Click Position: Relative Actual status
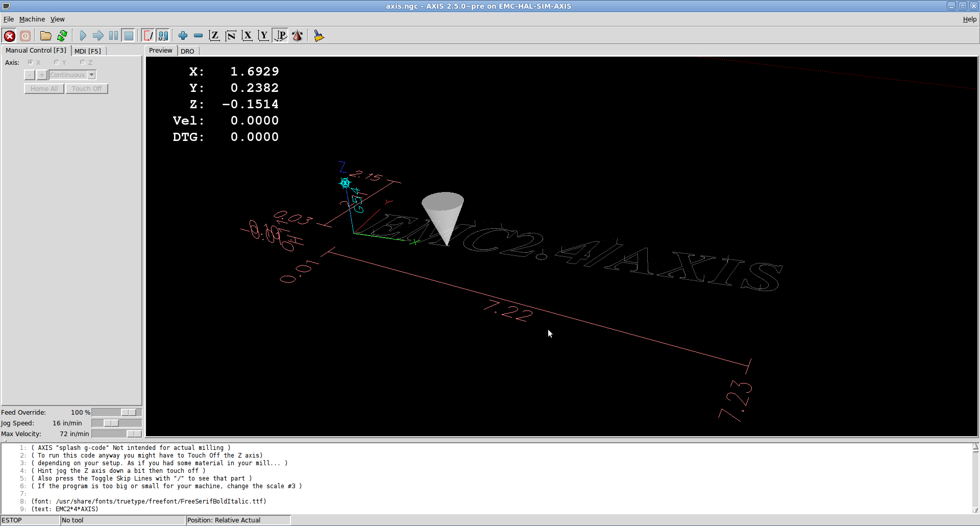Viewport: 980px width, 526px height. coord(238,520)
